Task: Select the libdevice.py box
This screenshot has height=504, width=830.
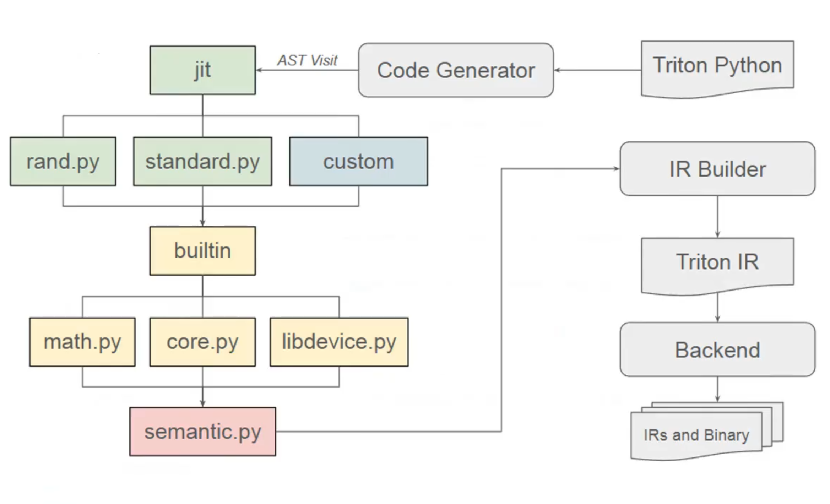Action: [339, 342]
